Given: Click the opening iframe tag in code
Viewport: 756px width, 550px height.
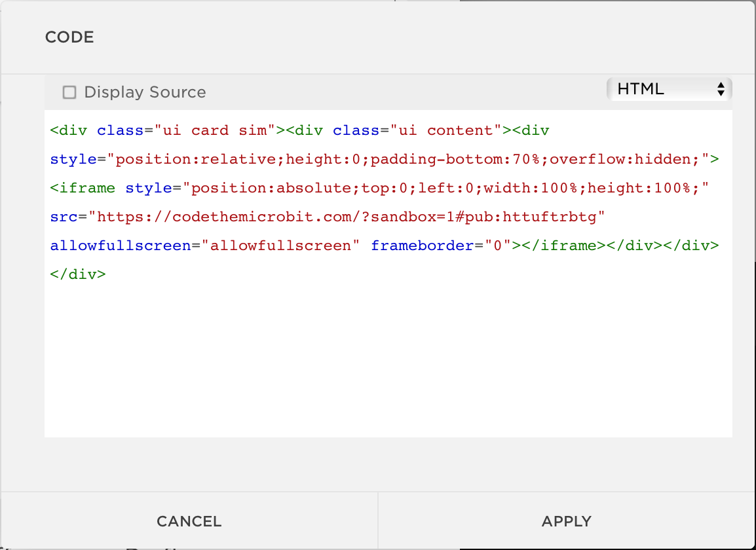Looking at the screenshot, I should pos(83,188).
